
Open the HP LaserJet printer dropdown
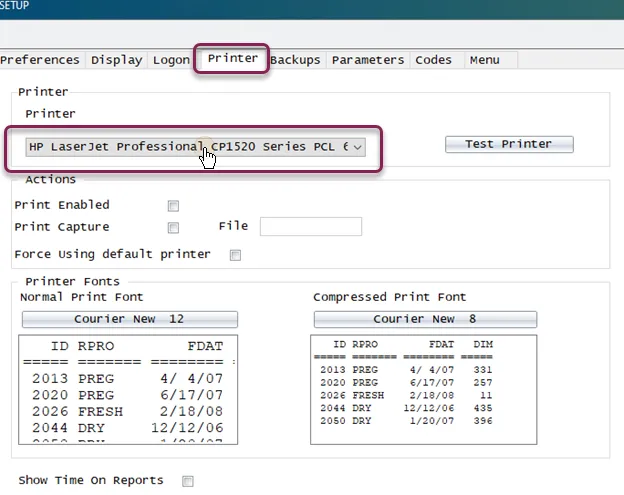[x=195, y=147]
